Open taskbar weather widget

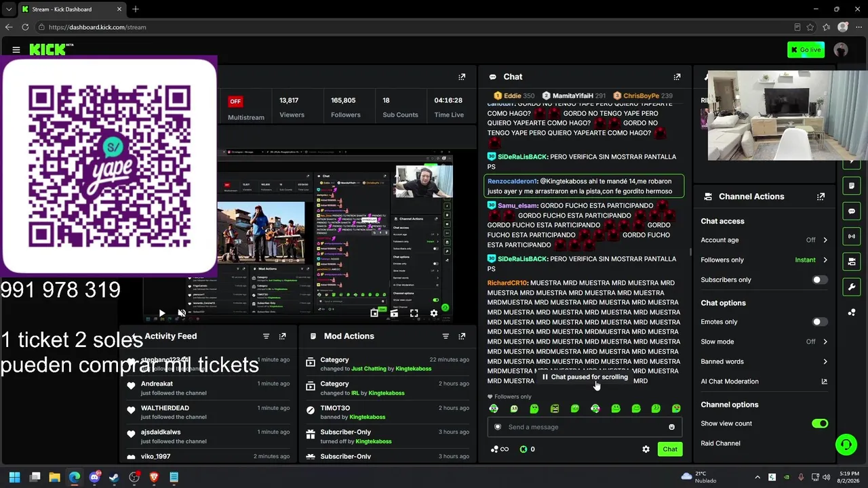click(698, 477)
